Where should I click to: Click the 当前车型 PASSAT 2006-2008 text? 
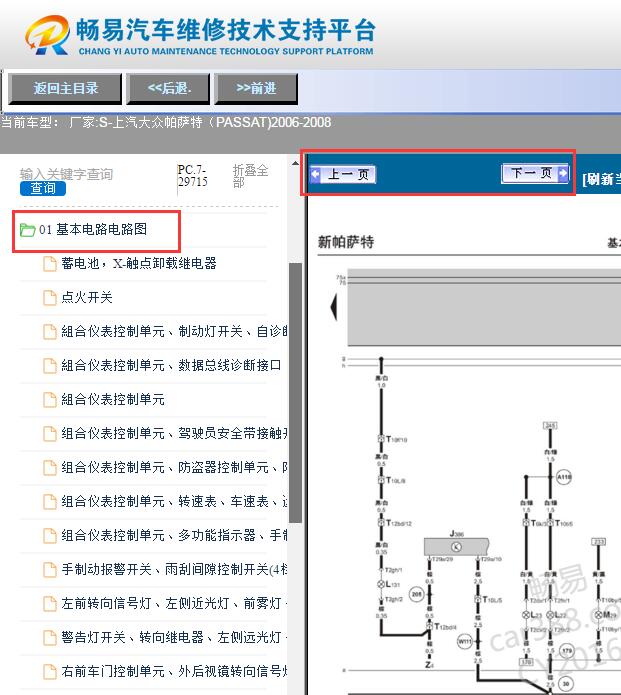pyautogui.click(x=166, y=122)
